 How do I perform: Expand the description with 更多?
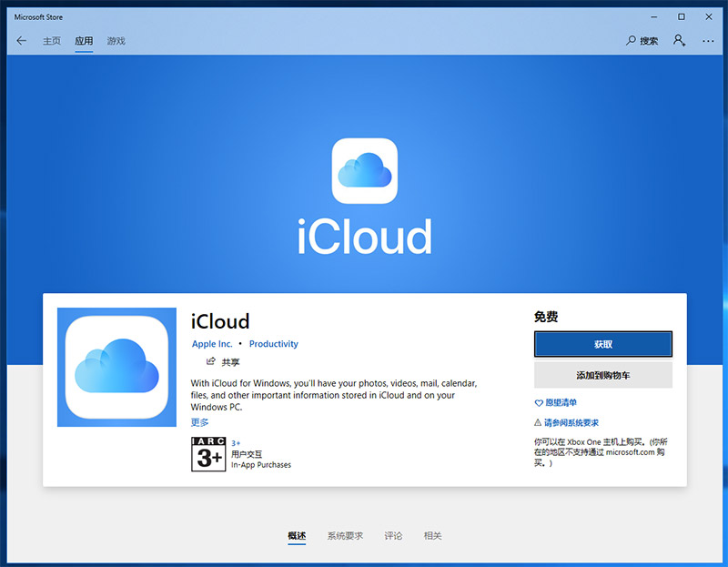coord(200,421)
